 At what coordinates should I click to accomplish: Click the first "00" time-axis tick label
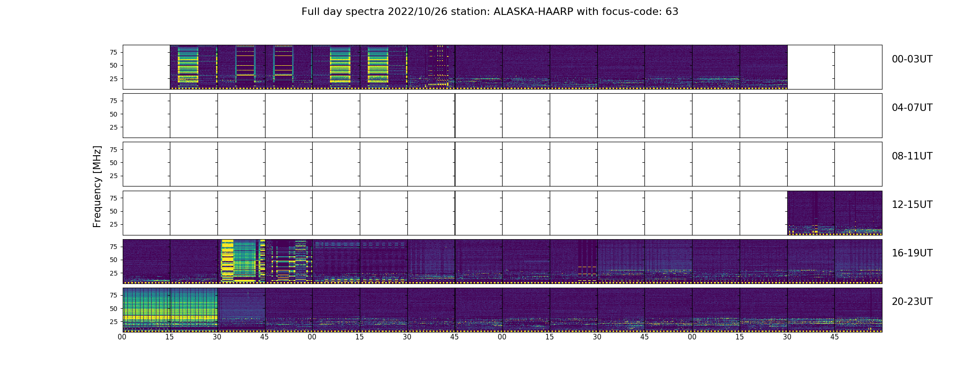(122, 337)
